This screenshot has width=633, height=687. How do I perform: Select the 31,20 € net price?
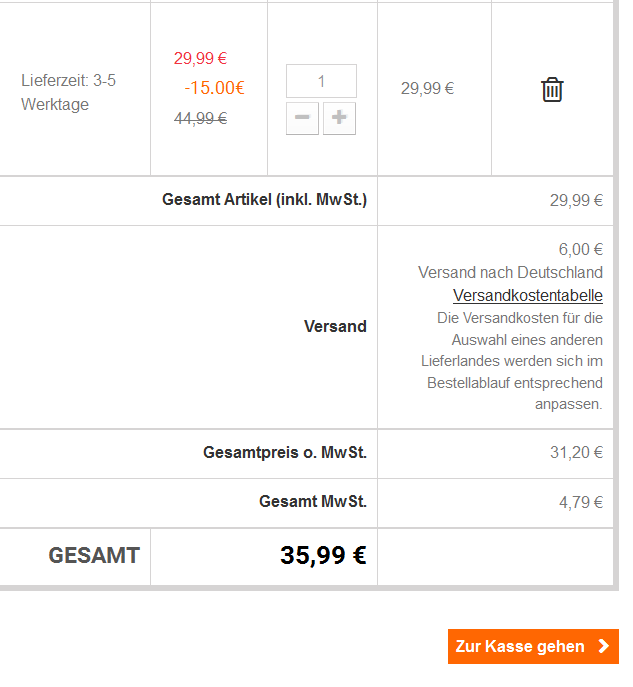coord(576,453)
